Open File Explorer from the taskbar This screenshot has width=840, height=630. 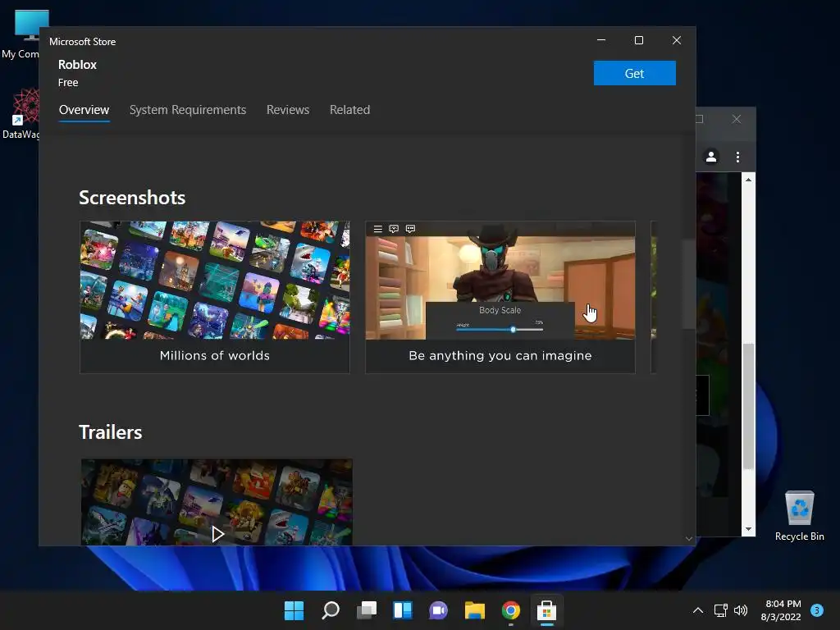(475, 610)
